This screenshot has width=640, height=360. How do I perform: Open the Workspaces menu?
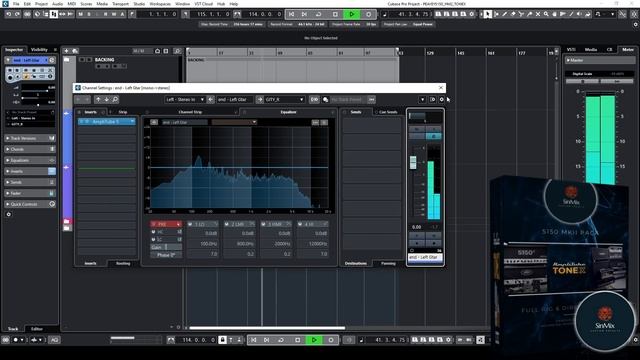pos(160,4)
